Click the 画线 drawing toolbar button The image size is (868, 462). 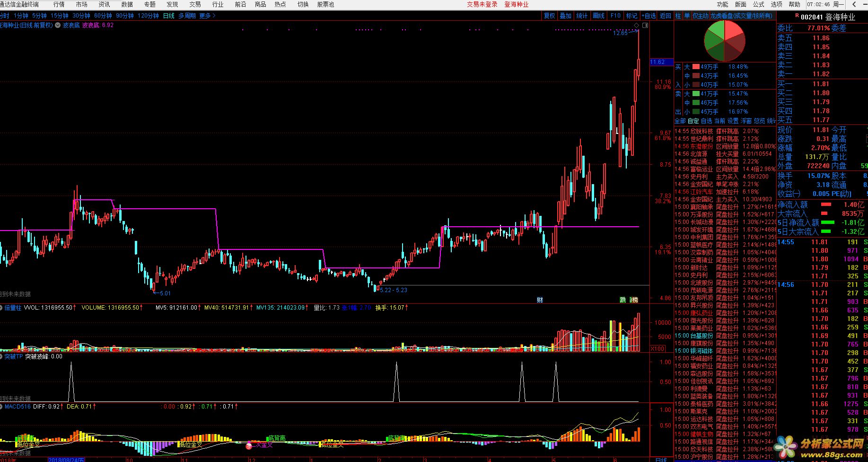pos(599,16)
